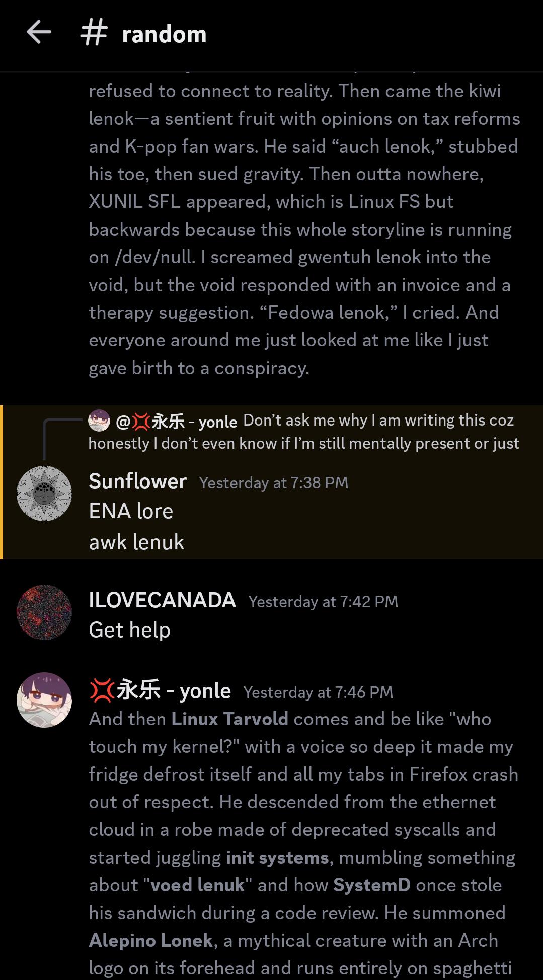Open the hash channel icon
Image resolution: width=543 pixels, height=980 pixels.
[x=94, y=33]
